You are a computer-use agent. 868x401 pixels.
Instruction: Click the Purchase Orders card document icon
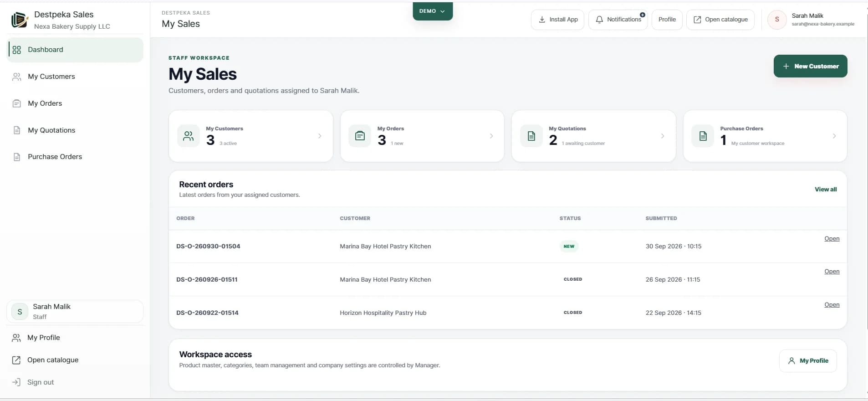pos(703,136)
